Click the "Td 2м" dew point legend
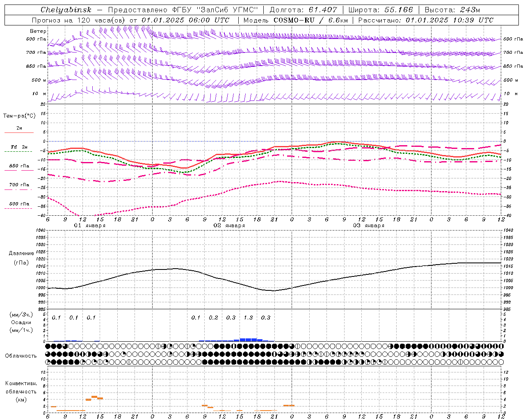The width and height of the screenshot is (525, 420). coord(19,147)
